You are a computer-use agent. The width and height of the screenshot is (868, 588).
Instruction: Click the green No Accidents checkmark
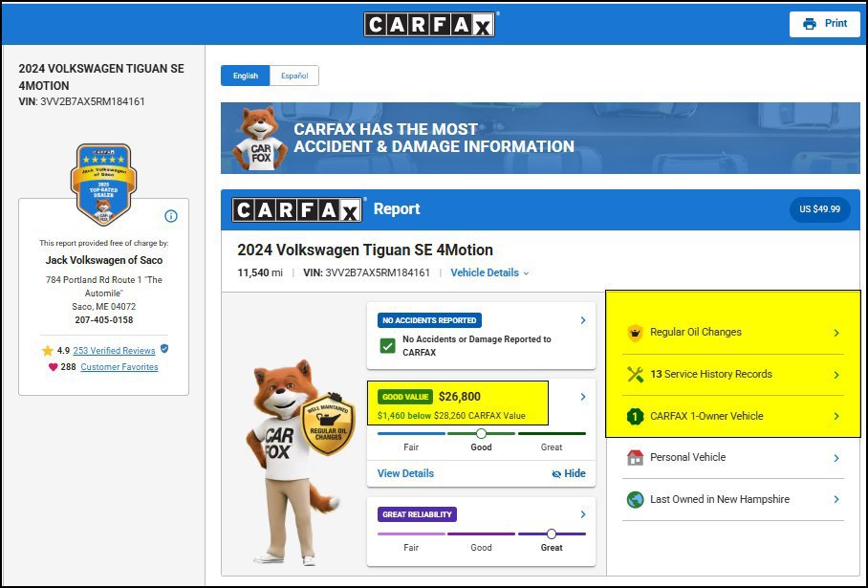387,346
